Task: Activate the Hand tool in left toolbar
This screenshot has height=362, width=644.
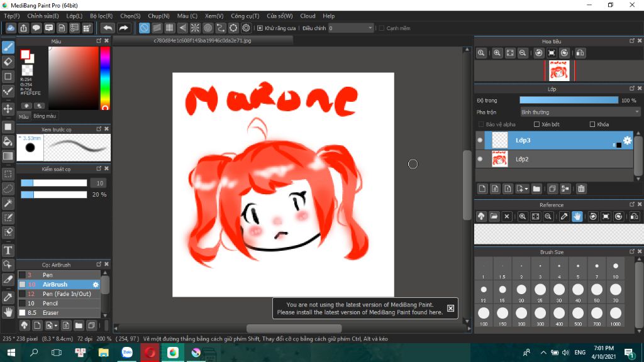Action: (x=8, y=312)
